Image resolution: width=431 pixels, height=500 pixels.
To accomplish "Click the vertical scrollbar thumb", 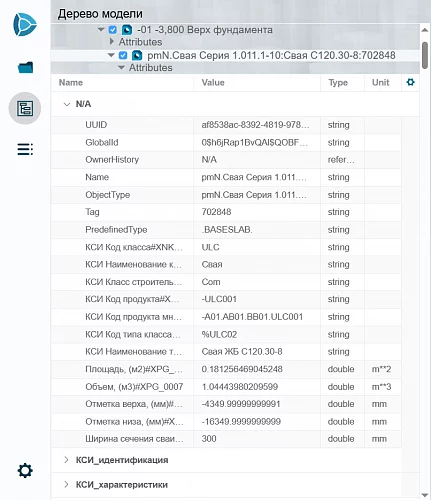I will [425, 55].
